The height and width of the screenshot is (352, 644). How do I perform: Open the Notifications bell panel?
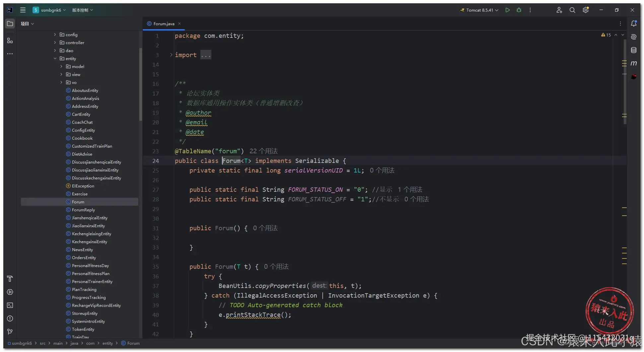(x=634, y=24)
